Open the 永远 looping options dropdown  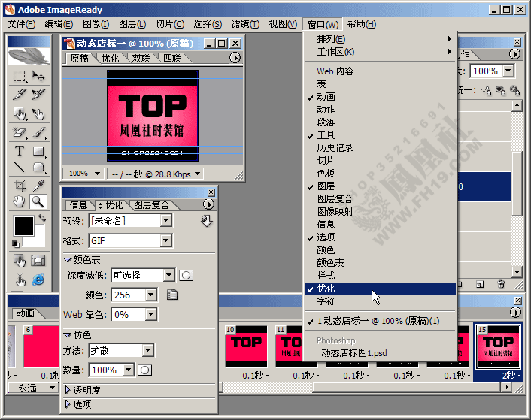tap(52, 388)
